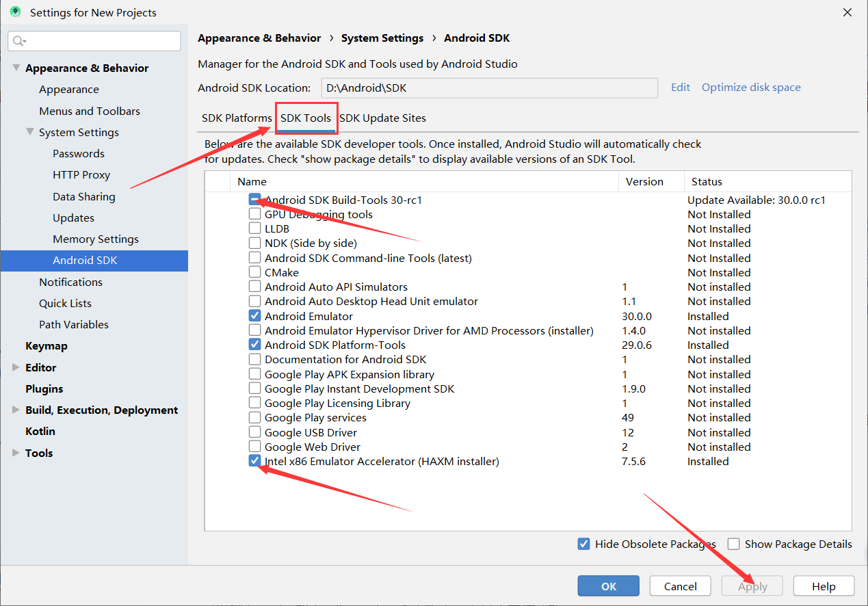Switch to the SDK Platforms tab
The width and height of the screenshot is (868, 606).
point(236,118)
